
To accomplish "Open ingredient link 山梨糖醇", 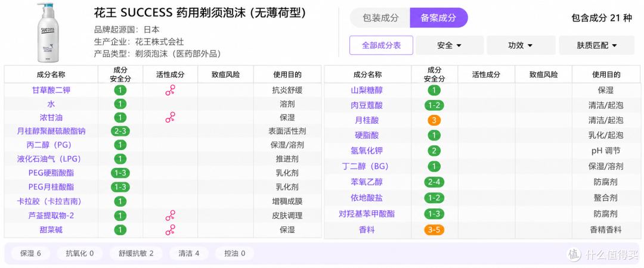I will [x=367, y=90].
